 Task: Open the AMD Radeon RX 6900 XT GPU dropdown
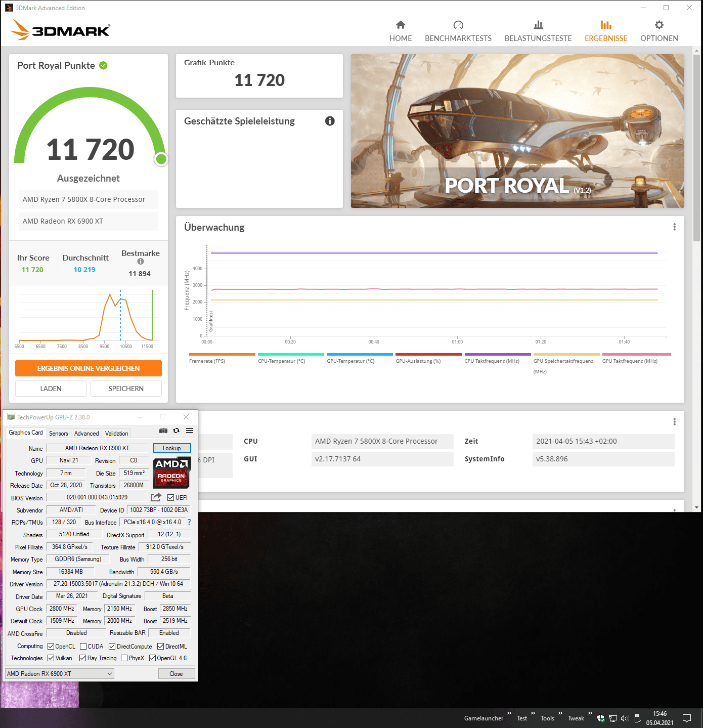pyautogui.click(x=59, y=674)
